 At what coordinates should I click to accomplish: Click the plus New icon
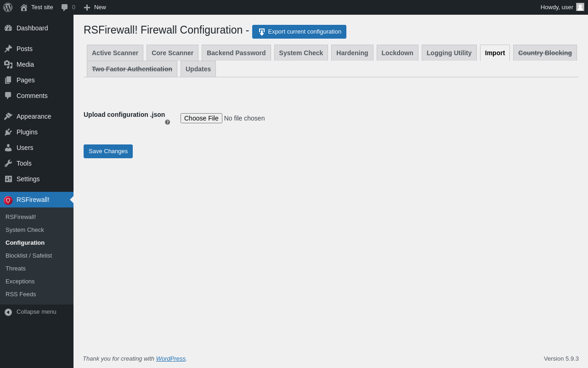pos(87,7)
